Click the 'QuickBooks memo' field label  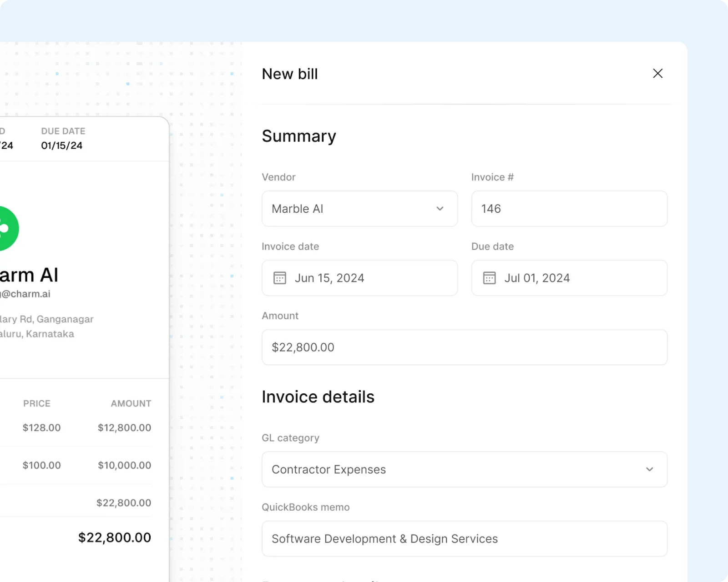[306, 507]
